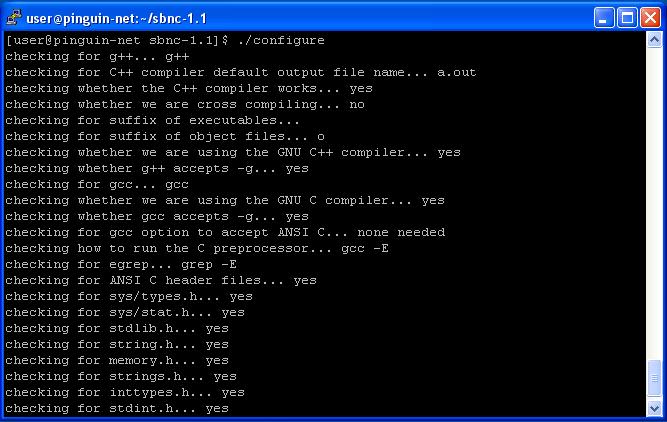Screen dimensions: 667x422
Task: Close the sbnc-1.1 terminal window
Action: 650,18
